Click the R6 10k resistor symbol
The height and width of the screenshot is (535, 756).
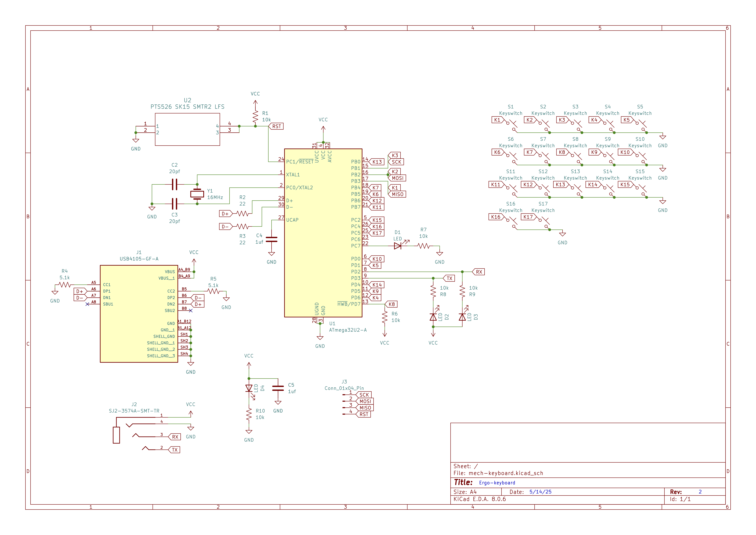pos(385,317)
